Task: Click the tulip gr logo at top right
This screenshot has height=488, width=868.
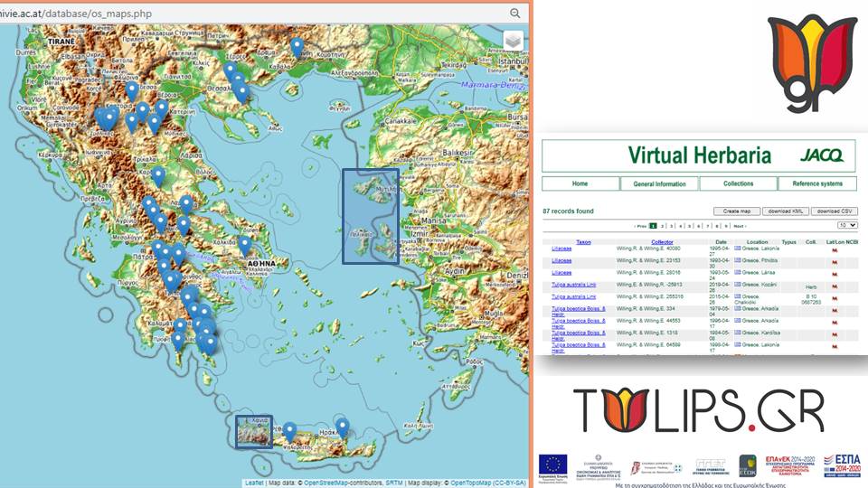Action: pos(812,62)
